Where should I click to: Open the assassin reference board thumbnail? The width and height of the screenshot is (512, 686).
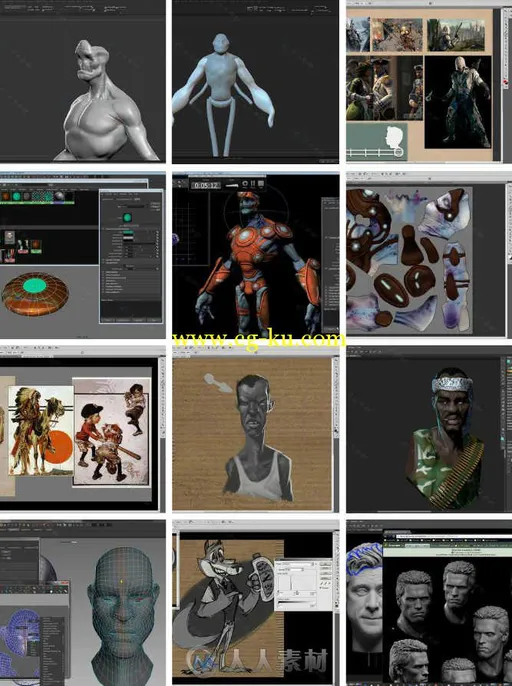click(x=429, y=82)
